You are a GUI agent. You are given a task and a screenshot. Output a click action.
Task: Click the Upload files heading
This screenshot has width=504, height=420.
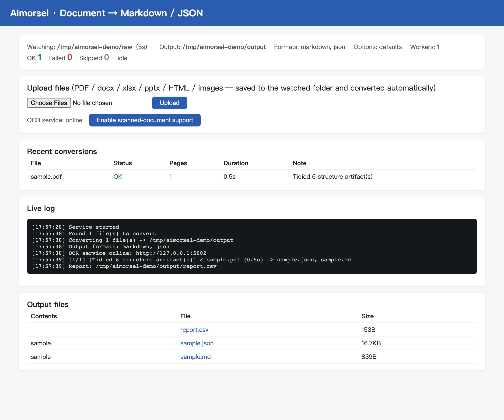pos(48,88)
